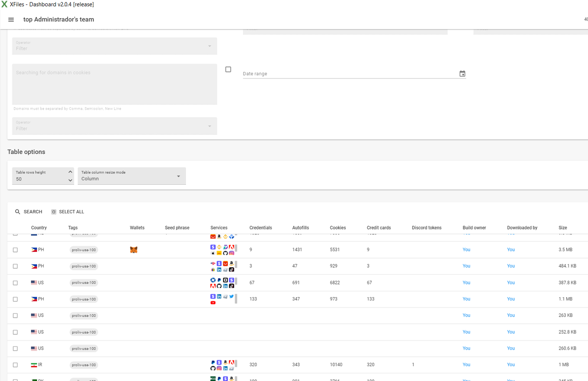
Task: Select the checkbox of the 3.5 MB row
Action: 15,250
